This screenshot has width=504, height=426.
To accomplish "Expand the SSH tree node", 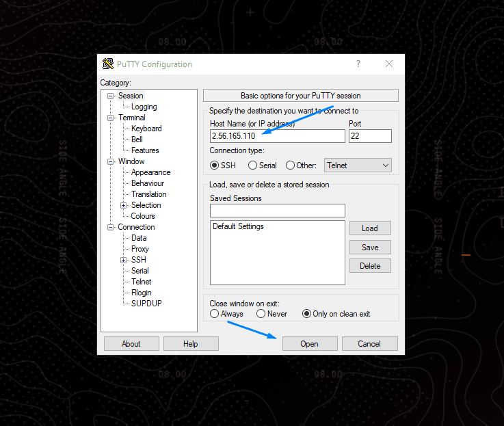I will (123, 260).
